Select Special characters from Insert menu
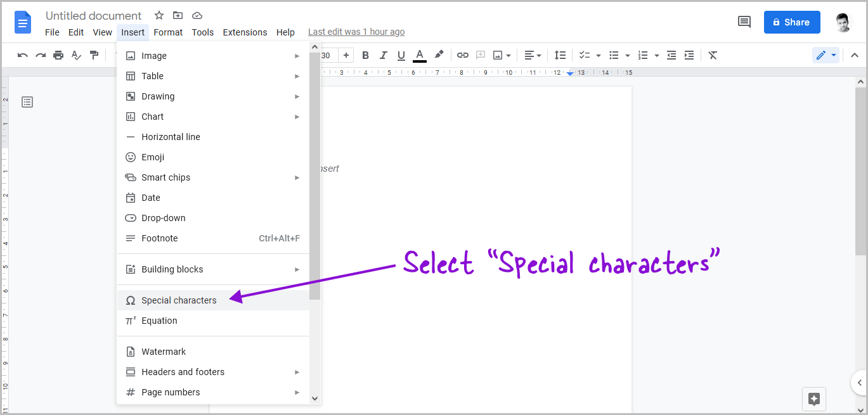Image resolution: width=868 pixels, height=415 pixels. [x=178, y=300]
